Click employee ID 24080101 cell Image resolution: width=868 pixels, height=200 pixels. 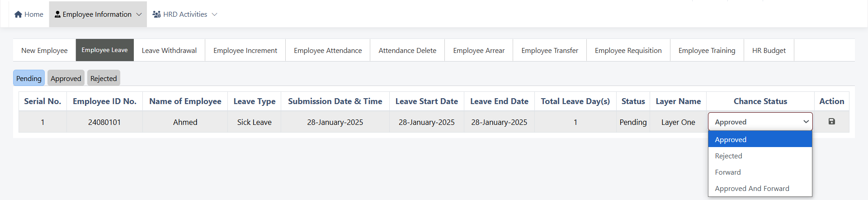[x=104, y=122]
